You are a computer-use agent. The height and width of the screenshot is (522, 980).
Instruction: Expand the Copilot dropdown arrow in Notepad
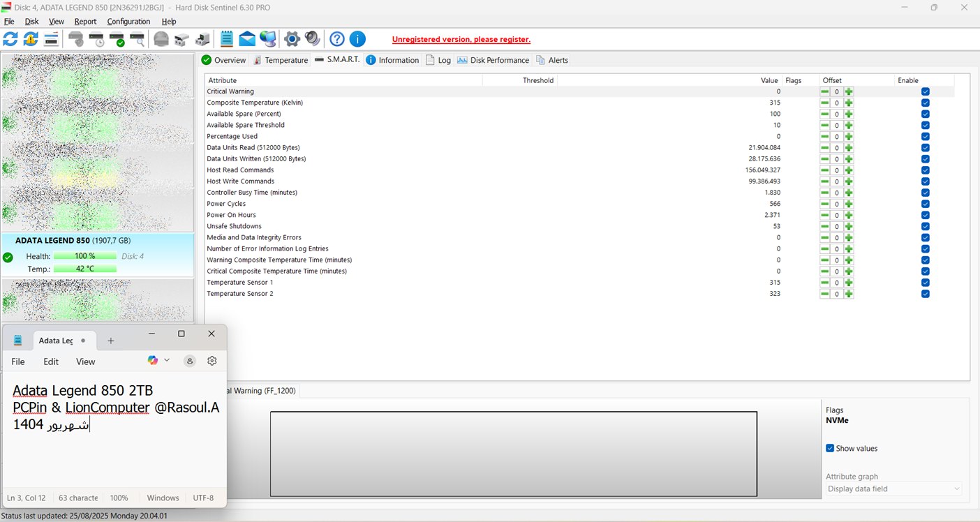coord(167,360)
